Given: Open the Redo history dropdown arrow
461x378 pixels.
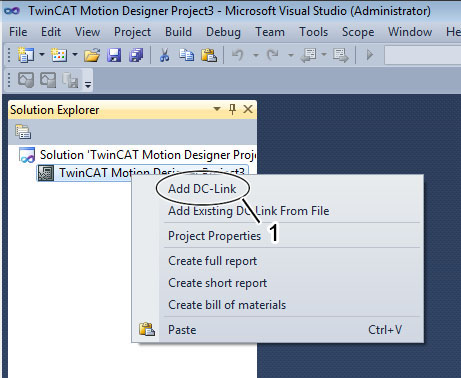Looking at the screenshot, I should (291, 55).
